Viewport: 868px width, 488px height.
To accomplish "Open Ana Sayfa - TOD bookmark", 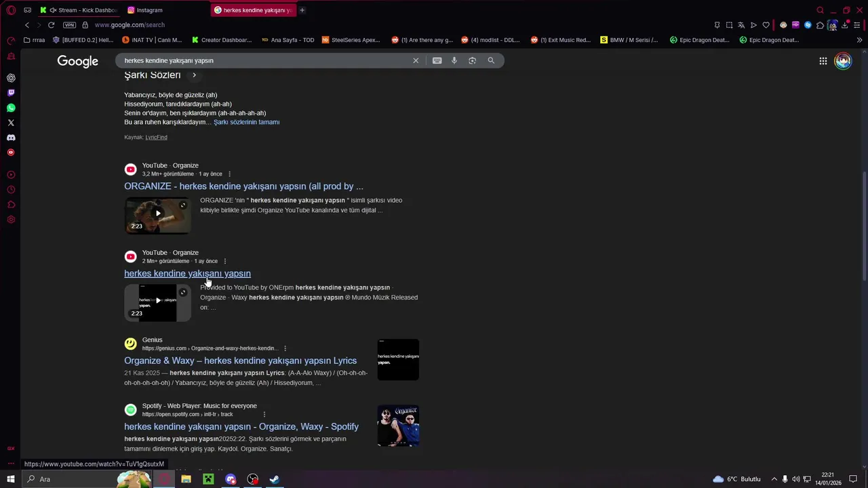I will coord(288,40).
